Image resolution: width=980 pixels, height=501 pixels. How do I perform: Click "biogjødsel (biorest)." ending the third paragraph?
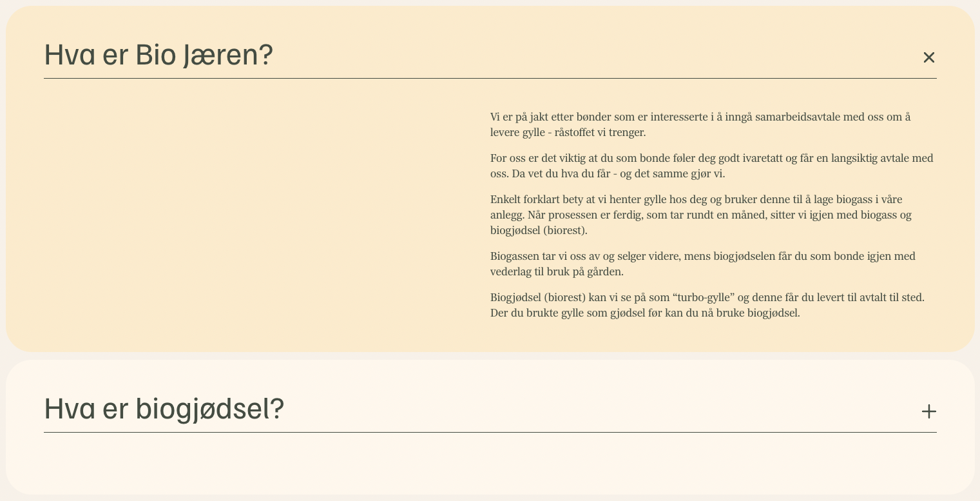539,230
